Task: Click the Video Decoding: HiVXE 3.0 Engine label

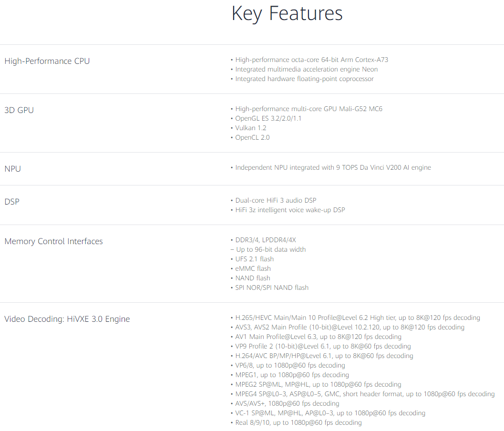Action: click(x=67, y=319)
